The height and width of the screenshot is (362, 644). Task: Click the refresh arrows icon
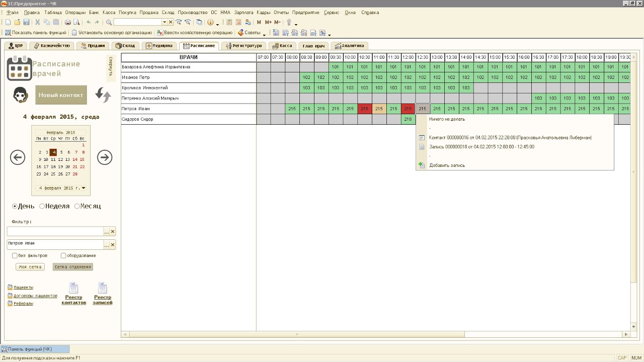coord(103,95)
